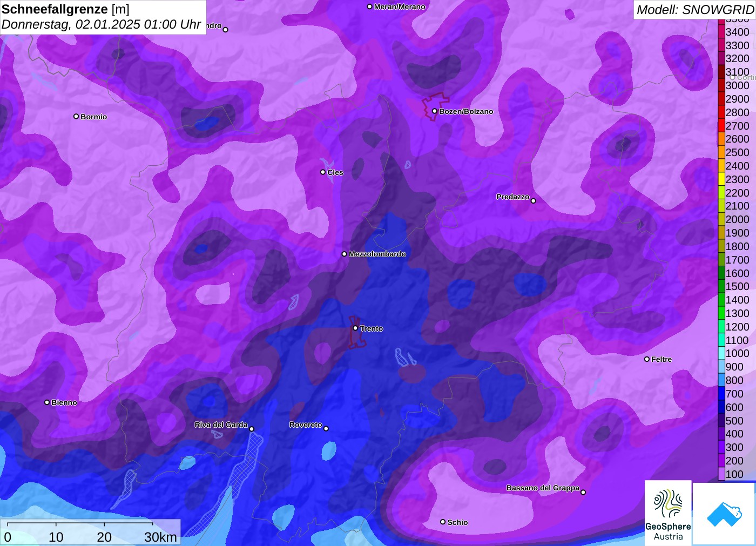The image size is (756, 546).
Task: Choose the 2300 m yellow legend swatch
Action: 721,179
